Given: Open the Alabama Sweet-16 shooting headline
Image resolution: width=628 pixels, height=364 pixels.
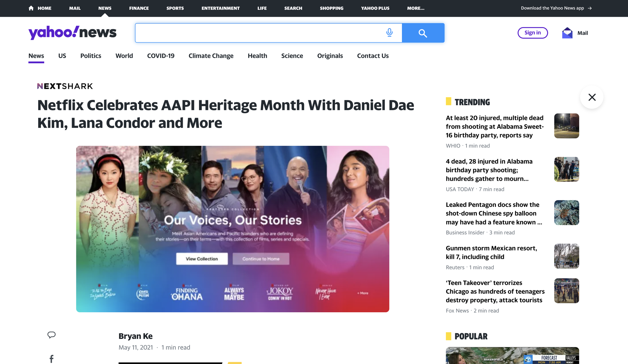Looking at the screenshot, I should 495,127.
